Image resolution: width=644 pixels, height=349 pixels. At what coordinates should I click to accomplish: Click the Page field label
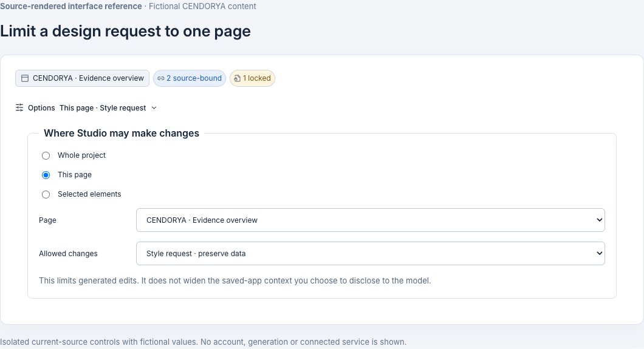(x=47, y=220)
